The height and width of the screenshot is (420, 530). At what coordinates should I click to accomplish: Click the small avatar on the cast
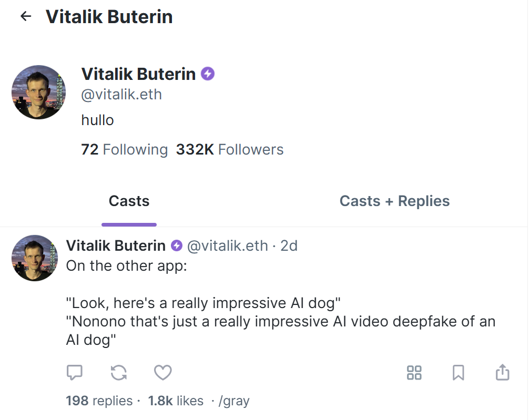pos(35,258)
